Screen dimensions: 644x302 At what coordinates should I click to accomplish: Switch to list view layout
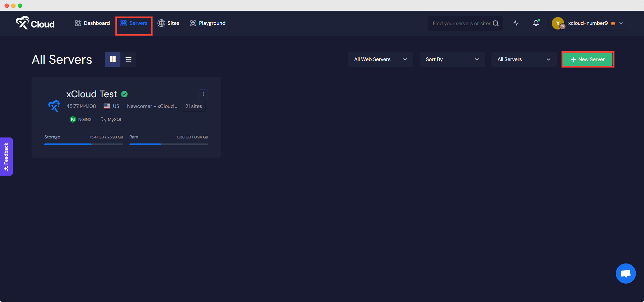pyautogui.click(x=128, y=59)
